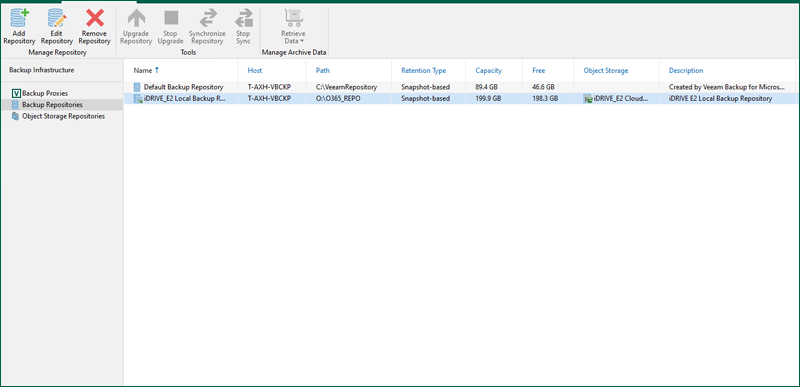Click the Default Backup Repository database icon

tap(137, 87)
